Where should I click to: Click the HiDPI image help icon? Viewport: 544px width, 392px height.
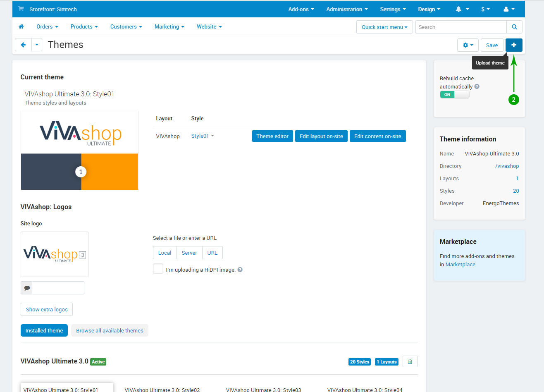click(240, 270)
